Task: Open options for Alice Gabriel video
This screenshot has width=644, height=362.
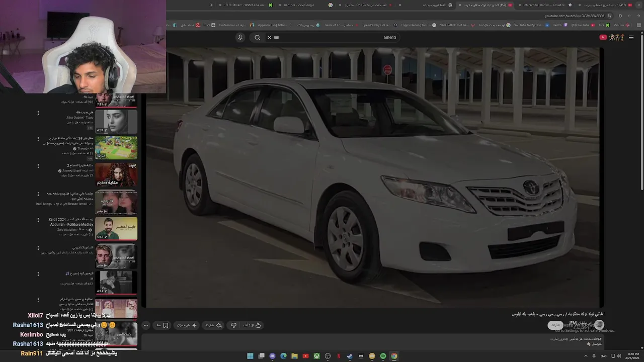Action: [38, 113]
